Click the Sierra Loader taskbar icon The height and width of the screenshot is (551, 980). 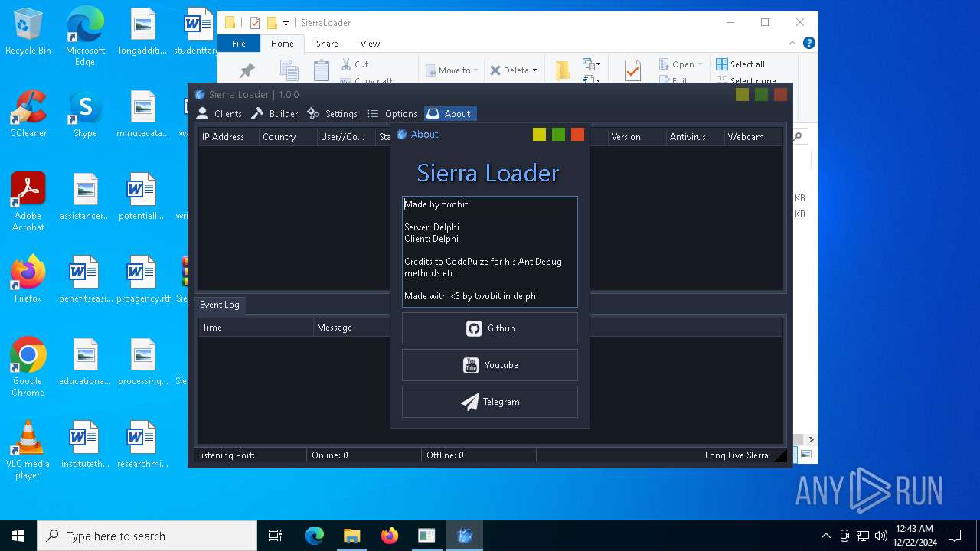tap(465, 536)
